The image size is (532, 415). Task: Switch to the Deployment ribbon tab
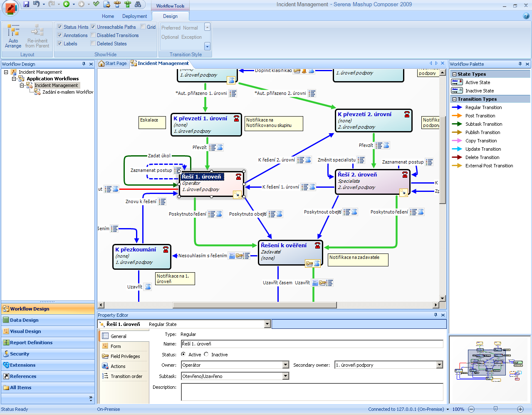[134, 16]
